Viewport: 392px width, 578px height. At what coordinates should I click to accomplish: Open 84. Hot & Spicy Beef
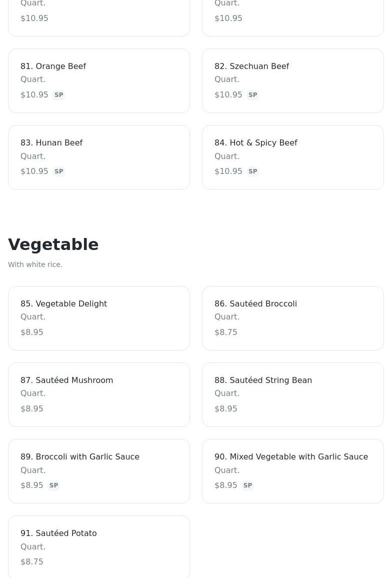pos(255,143)
